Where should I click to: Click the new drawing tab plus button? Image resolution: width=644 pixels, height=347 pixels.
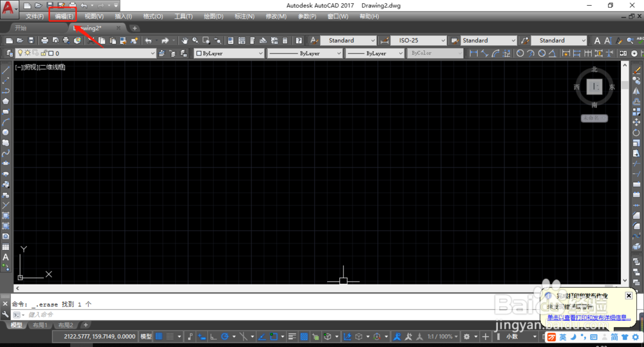pyautogui.click(x=135, y=28)
